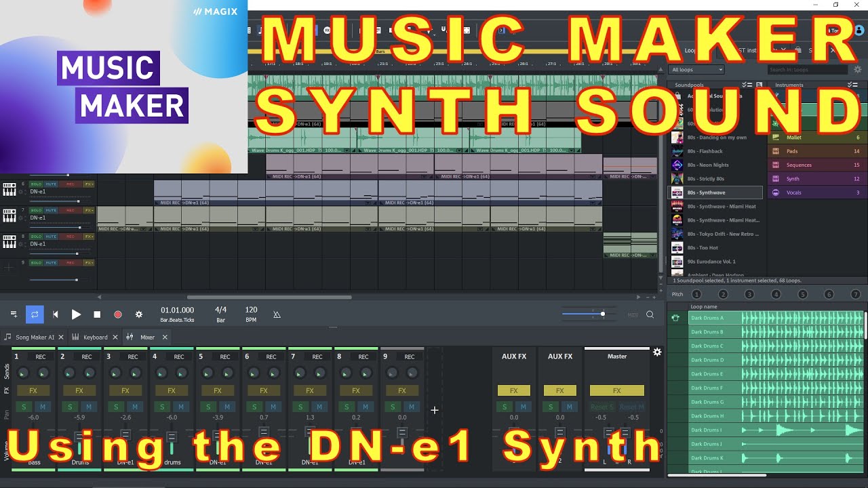Open FX dropdown on track 8
This screenshot has width=868, height=488.
(89, 237)
